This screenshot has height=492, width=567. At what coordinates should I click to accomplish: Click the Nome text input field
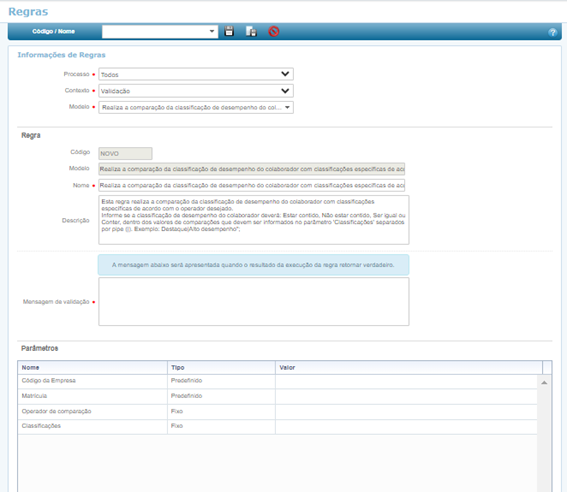[x=252, y=185]
